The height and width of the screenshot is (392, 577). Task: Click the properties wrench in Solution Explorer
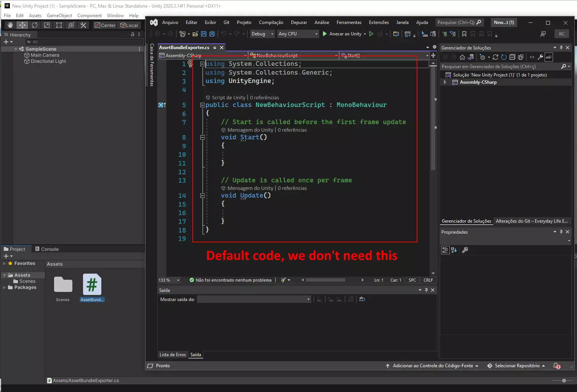[x=540, y=57]
